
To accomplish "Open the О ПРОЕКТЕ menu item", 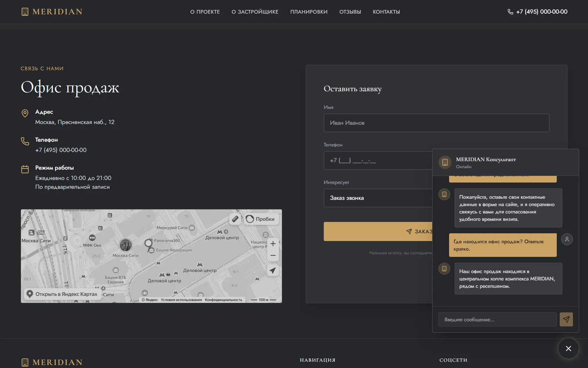I will click(x=205, y=12).
